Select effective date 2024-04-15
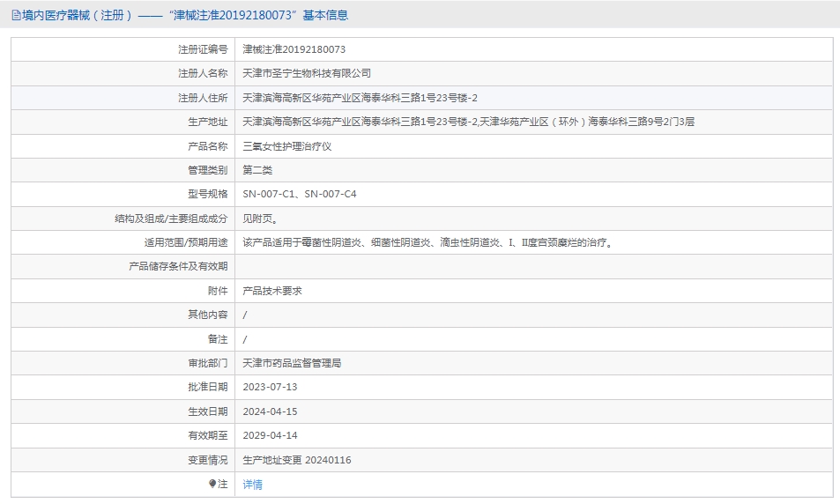Screen dimensions: 840x504 (x=270, y=411)
